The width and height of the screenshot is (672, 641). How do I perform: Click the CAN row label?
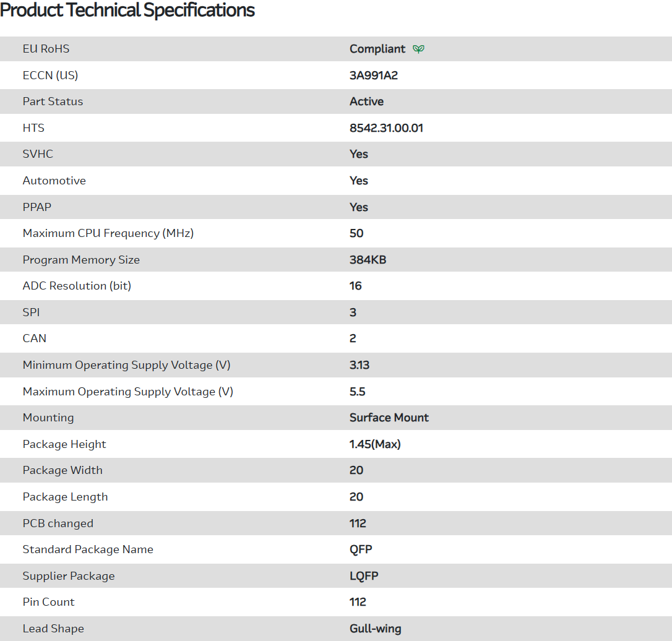pos(34,338)
